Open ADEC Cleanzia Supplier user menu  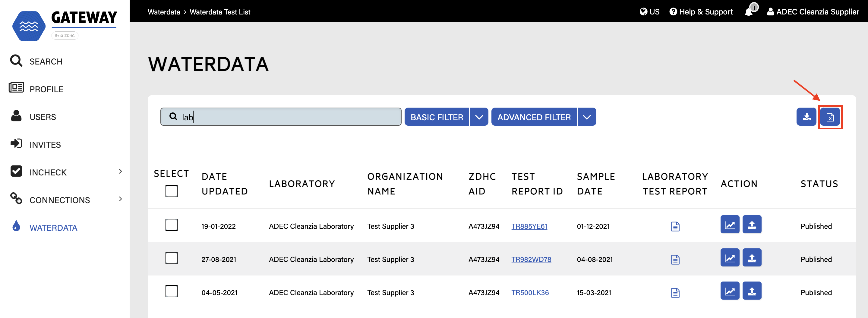(x=813, y=12)
